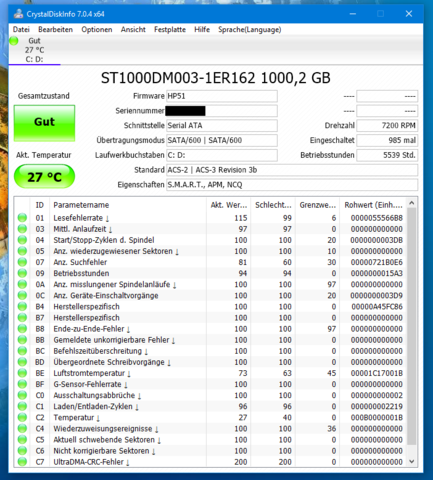Click the Schlecht... column header
Screen dimensions: 433x480
point(273,205)
